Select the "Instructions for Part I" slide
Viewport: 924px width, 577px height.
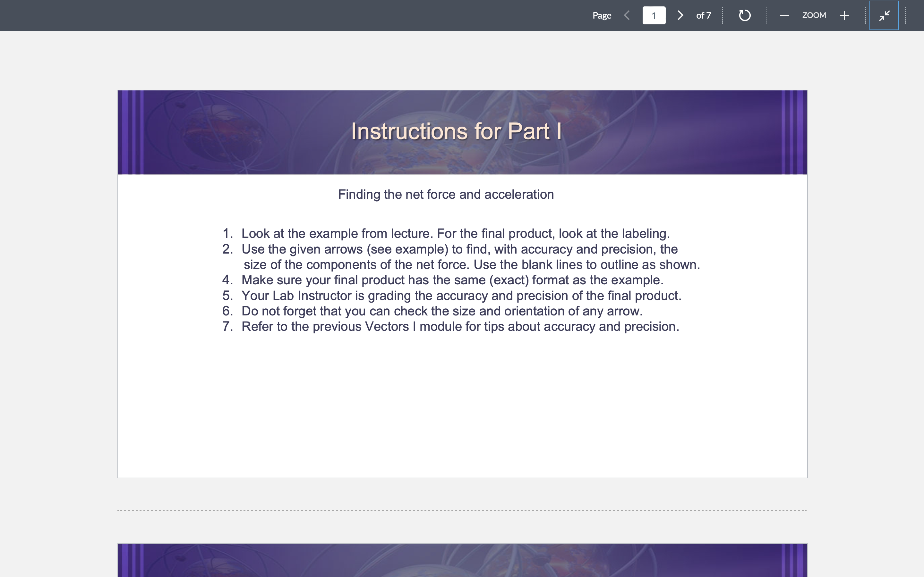click(x=462, y=282)
